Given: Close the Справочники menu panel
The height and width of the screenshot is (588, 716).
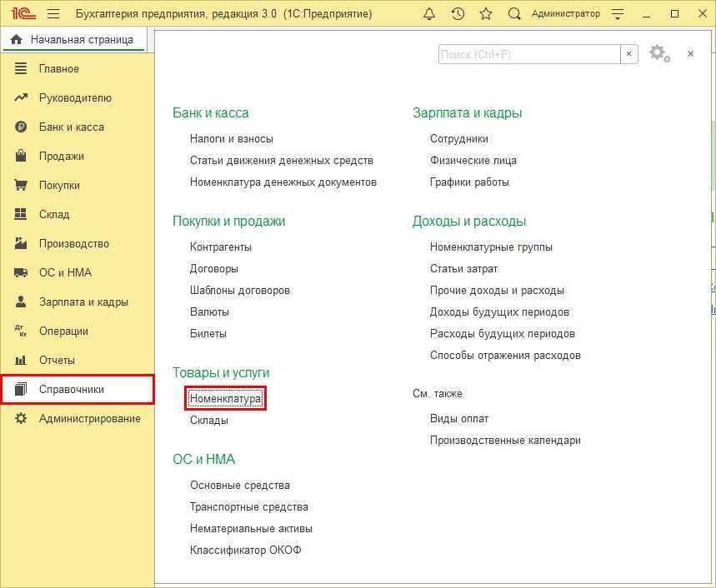Looking at the screenshot, I should pyautogui.click(x=690, y=54).
